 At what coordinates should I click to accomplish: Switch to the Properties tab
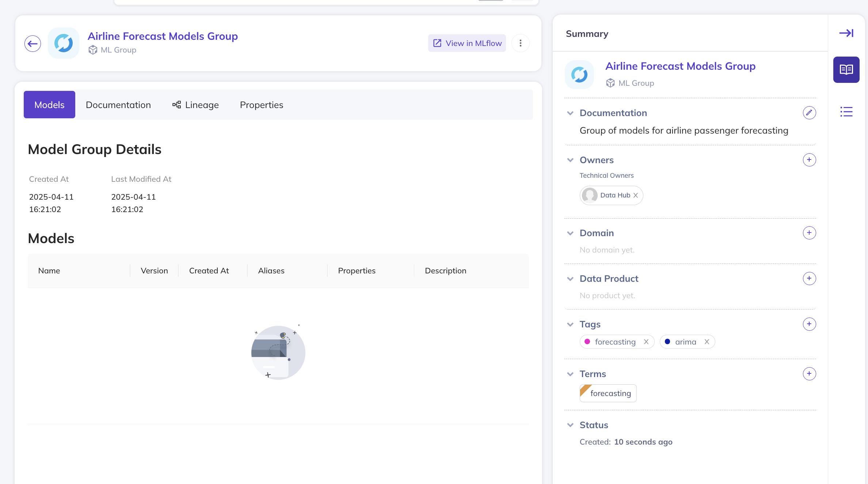pos(262,105)
